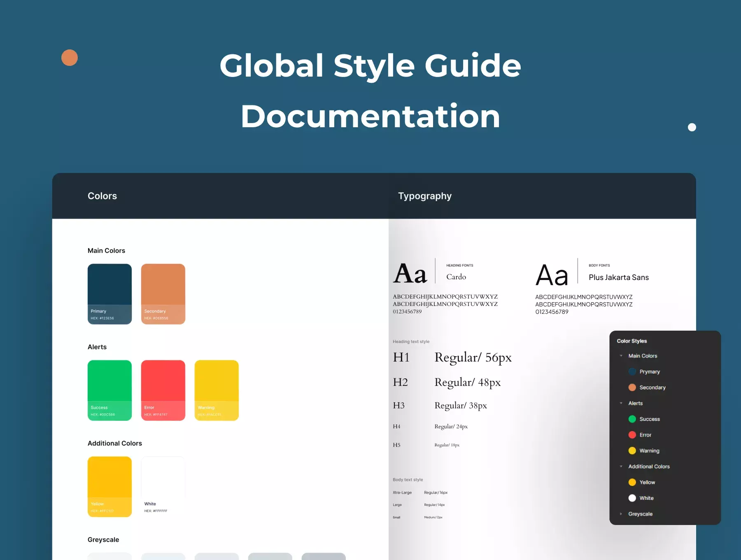Collapse the Main Colors group arrow

point(621,356)
